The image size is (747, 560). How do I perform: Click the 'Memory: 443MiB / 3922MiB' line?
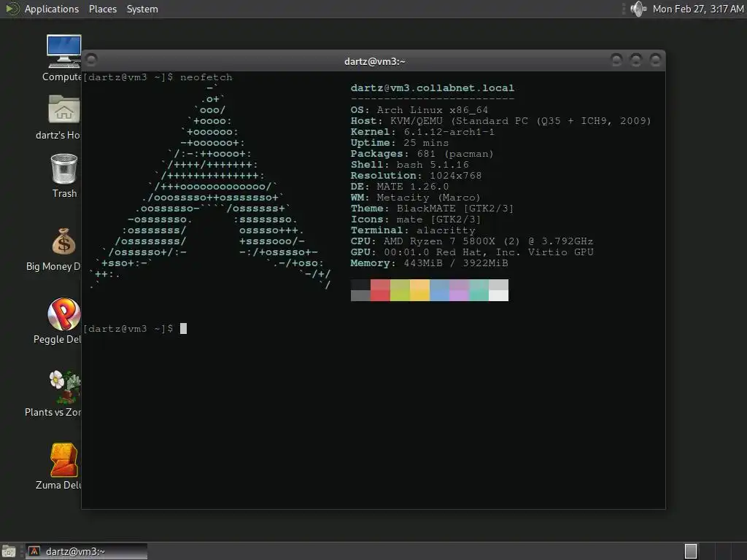click(429, 263)
